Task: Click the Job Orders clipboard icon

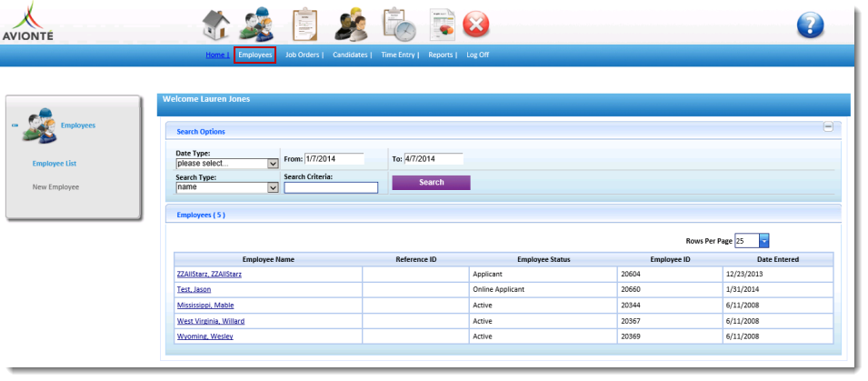Action: 305,25
